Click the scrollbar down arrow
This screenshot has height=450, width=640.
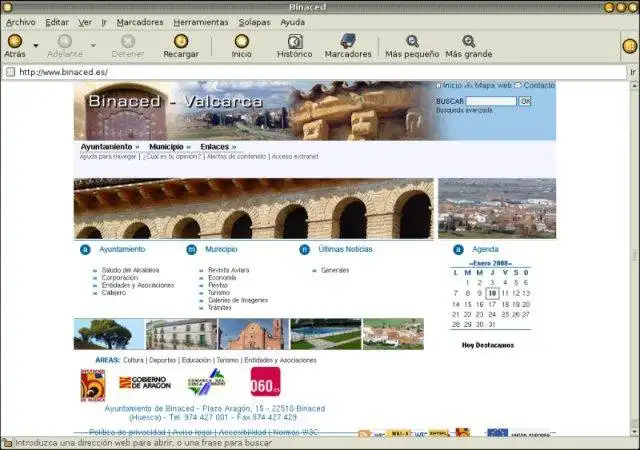pos(635,432)
